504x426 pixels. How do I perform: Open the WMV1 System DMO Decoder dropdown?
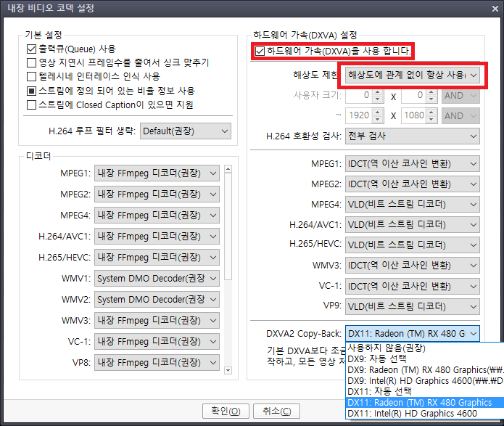157,278
